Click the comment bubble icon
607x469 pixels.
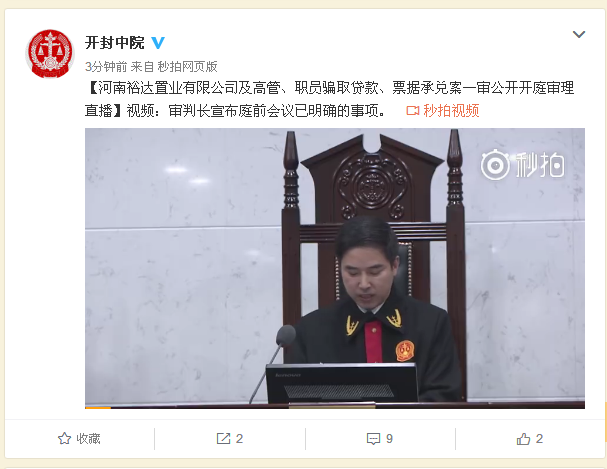click(373, 439)
